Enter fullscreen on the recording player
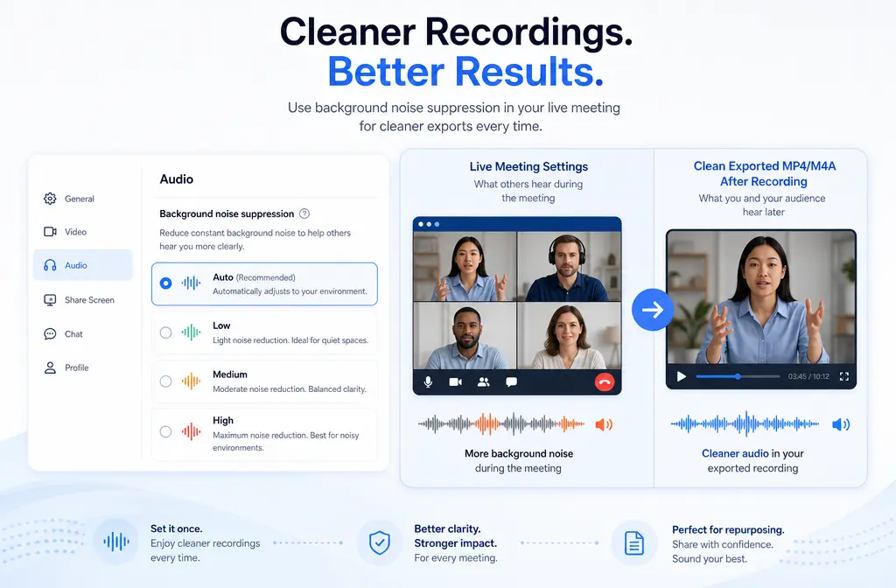This screenshot has height=588, width=896. [x=844, y=376]
